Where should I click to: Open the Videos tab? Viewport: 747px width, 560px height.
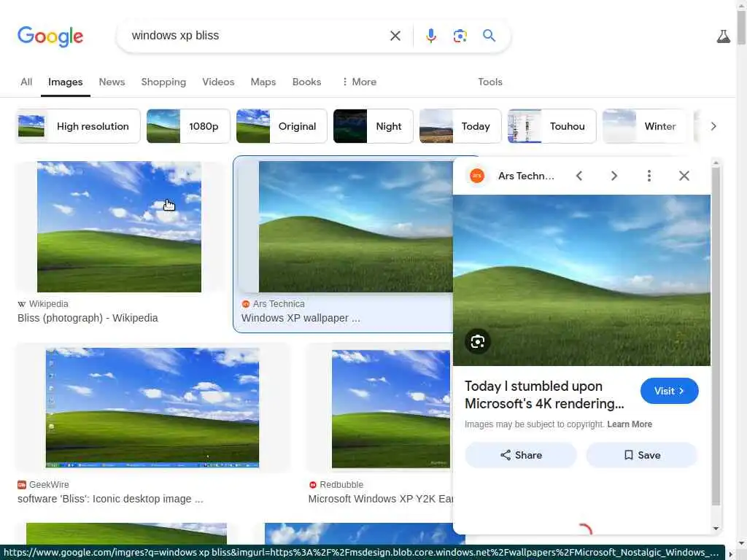(x=218, y=82)
